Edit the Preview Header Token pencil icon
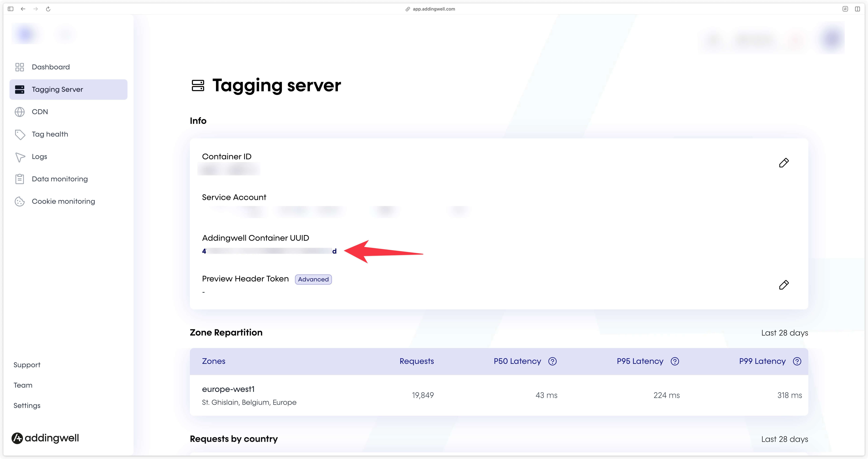Viewport: 868px width, 459px height. (784, 285)
